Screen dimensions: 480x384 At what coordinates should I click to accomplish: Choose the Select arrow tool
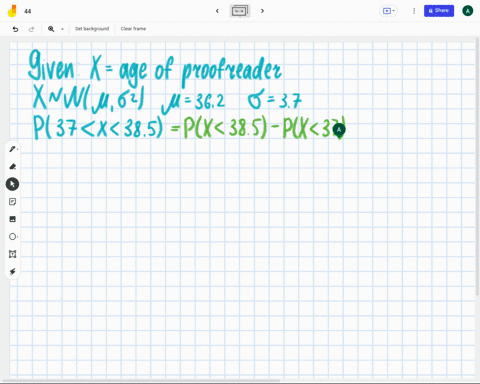coord(12,184)
